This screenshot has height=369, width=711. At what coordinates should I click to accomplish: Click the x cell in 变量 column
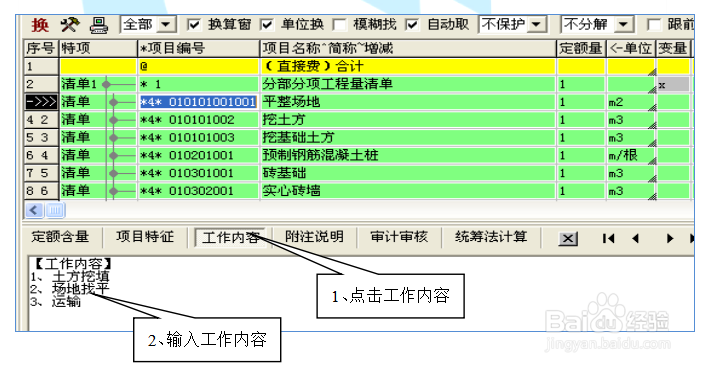[x=673, y=84]
